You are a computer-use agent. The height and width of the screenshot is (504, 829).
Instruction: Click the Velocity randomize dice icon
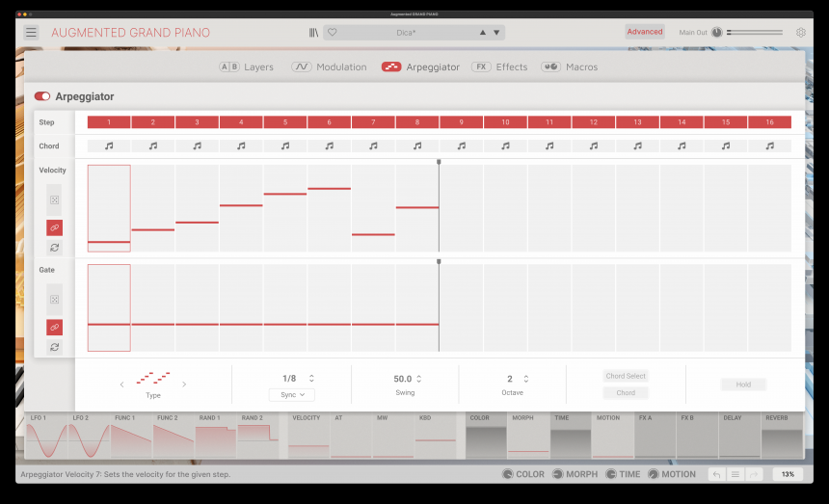(54, 199)
